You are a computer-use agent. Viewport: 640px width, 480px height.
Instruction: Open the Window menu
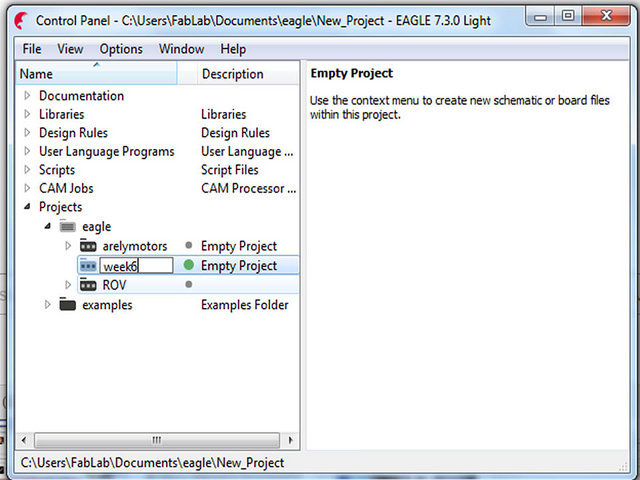(x=181, y=49)
